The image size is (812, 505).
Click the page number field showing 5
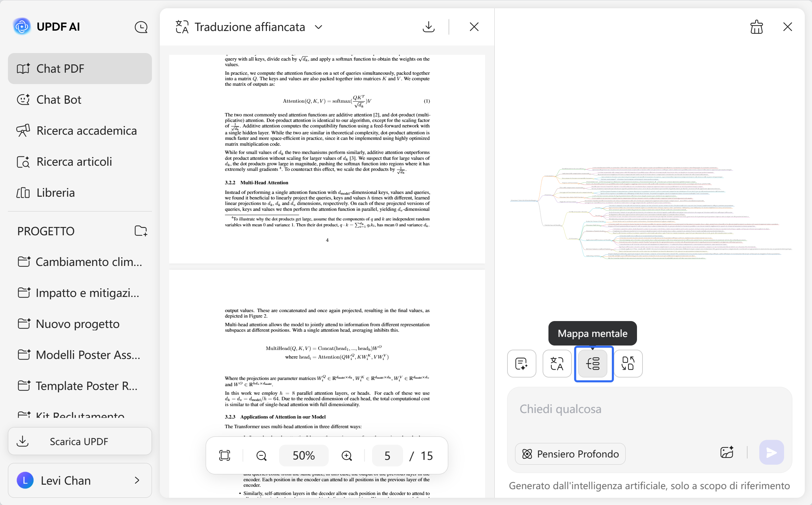[387, 455]
